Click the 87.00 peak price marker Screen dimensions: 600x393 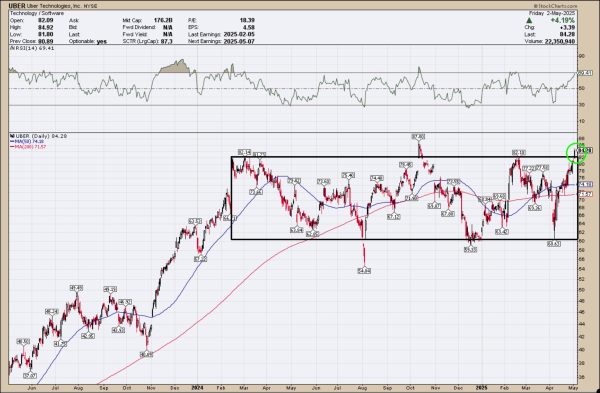tap(418, 137)
